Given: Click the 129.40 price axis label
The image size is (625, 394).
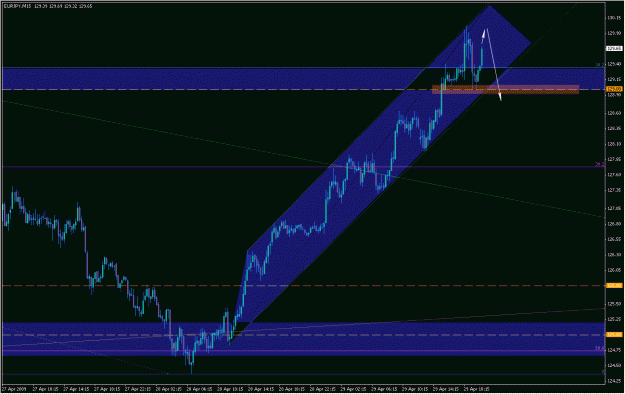Looking at the screenshot, I should click(x=614, y=64).
